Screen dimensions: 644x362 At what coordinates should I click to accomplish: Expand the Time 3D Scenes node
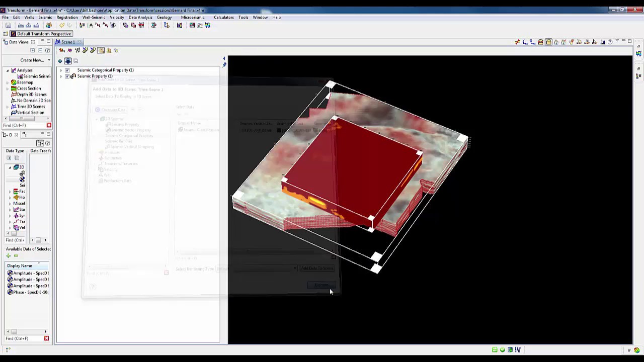[x=8, y=107]
